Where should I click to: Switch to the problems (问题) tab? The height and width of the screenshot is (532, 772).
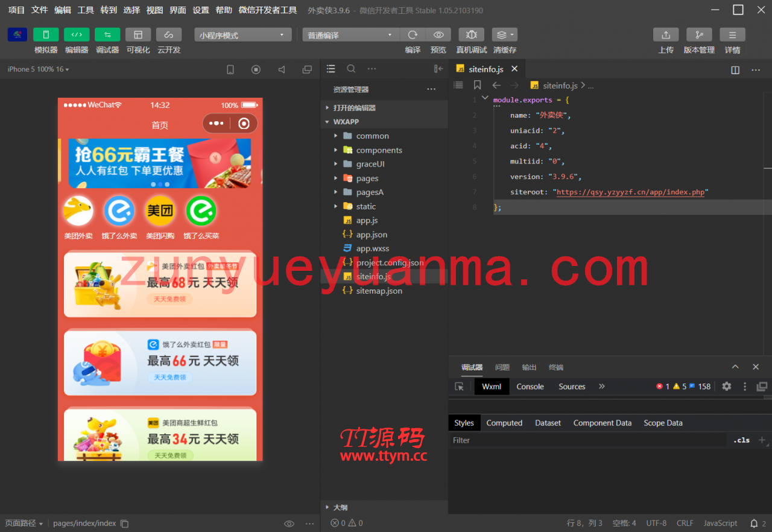click(x=502, y=367)
